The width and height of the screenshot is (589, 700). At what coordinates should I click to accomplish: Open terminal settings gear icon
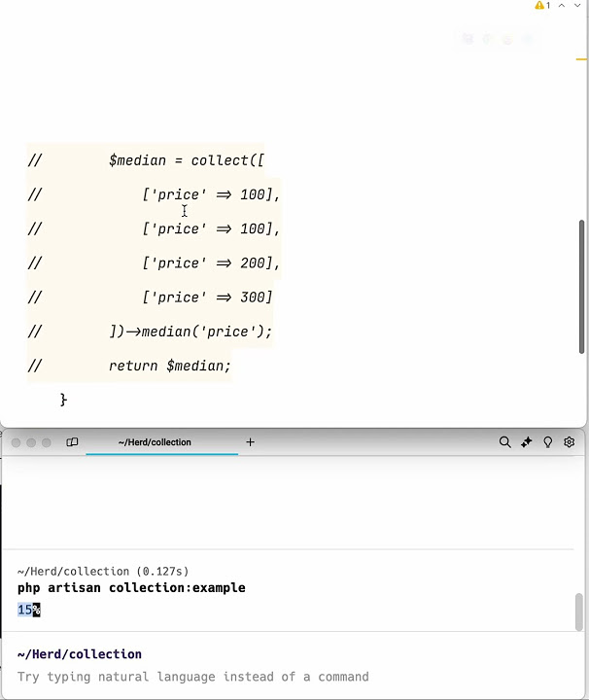[570, 442]
